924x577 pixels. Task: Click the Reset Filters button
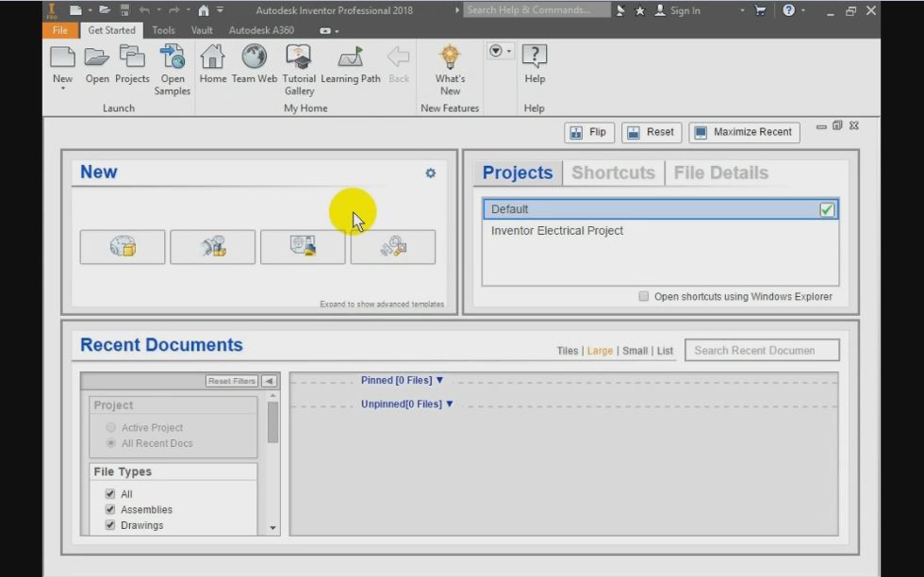click(232, 381)
